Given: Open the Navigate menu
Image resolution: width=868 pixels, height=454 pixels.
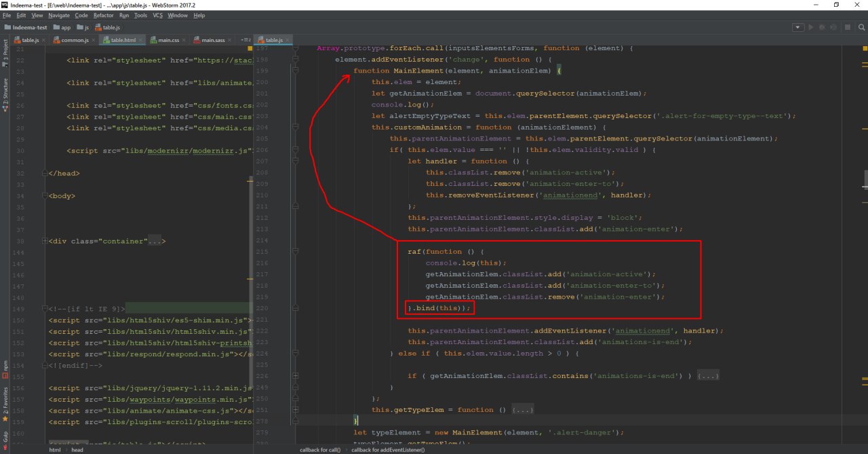Looking at the screenshot, I should 59,15.
